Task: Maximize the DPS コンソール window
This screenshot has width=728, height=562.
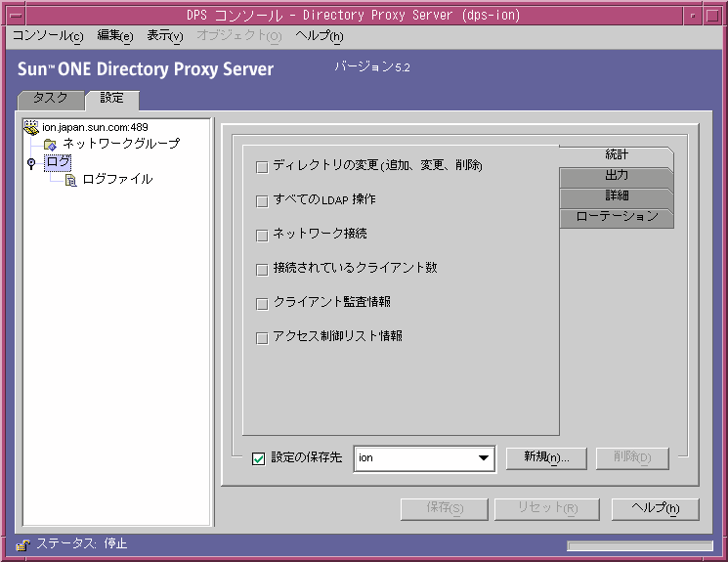Action: (x=712, y=16)
